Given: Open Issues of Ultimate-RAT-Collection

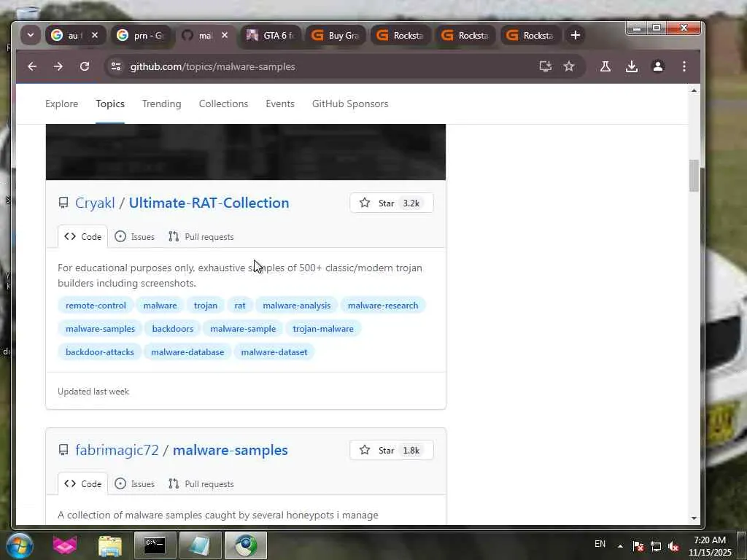Looking at the screenshot, I should tap(135, 237).
